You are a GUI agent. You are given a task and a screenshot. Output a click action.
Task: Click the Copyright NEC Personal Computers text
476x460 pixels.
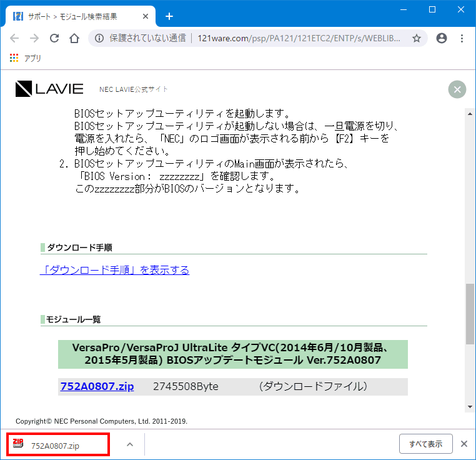point(101,421)
